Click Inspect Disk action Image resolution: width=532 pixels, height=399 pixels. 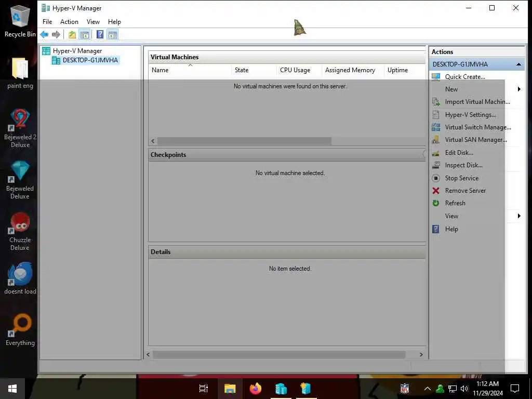coord(463,165)
